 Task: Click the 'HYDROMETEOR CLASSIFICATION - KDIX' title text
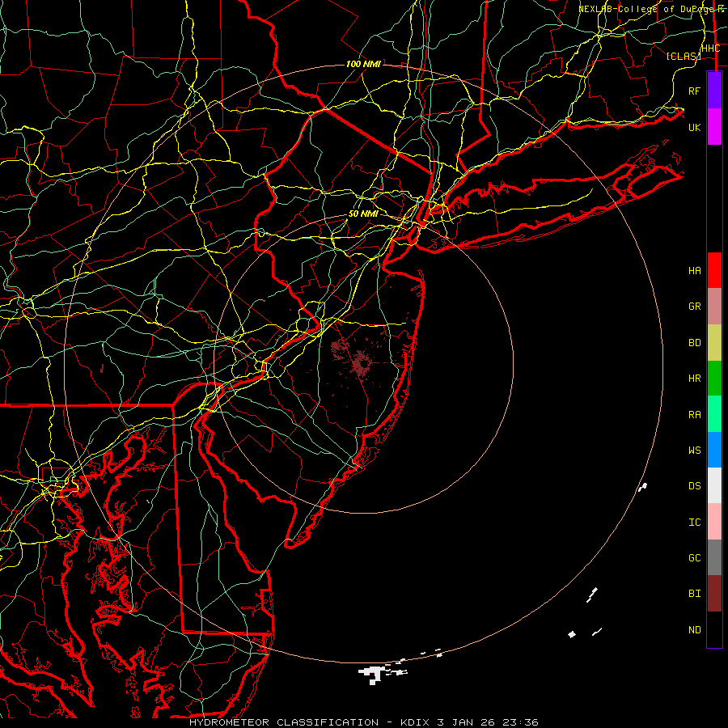[313, 722]
